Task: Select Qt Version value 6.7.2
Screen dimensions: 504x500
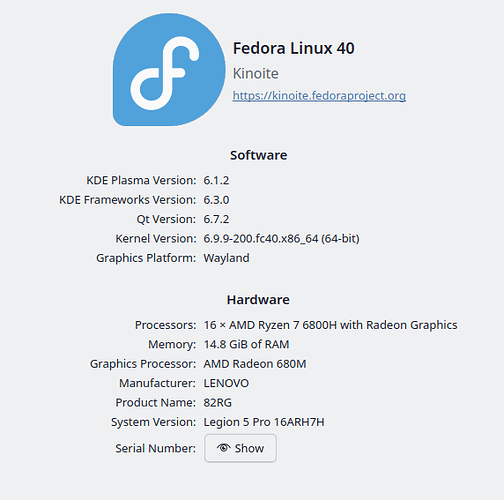Action: (216, 219)
